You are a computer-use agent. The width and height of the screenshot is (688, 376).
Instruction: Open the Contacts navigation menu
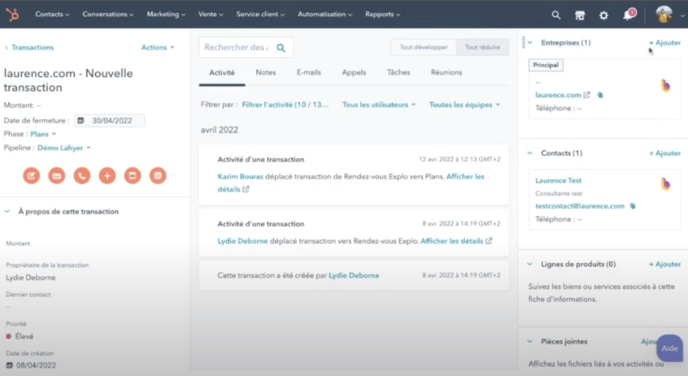coord(52,14)
